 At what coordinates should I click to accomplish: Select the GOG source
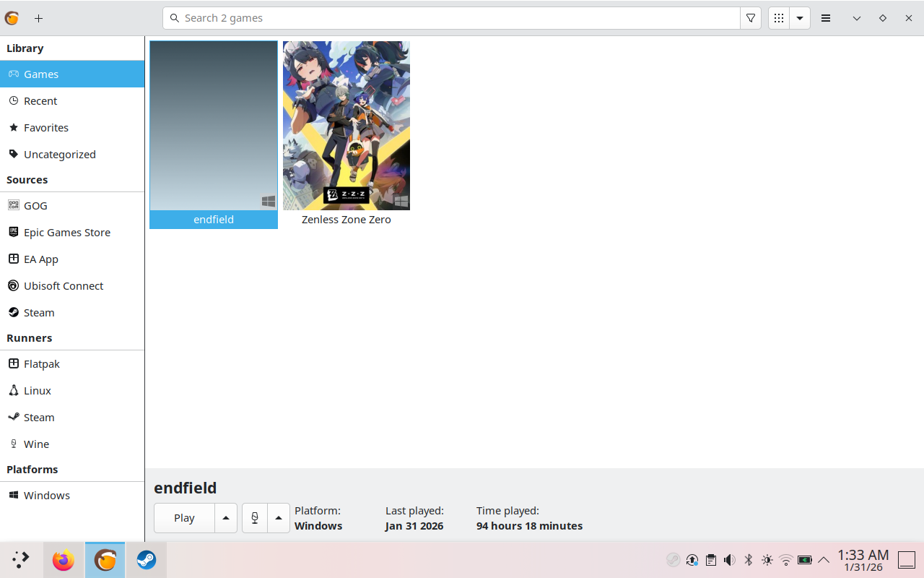(x=35, y=206)
